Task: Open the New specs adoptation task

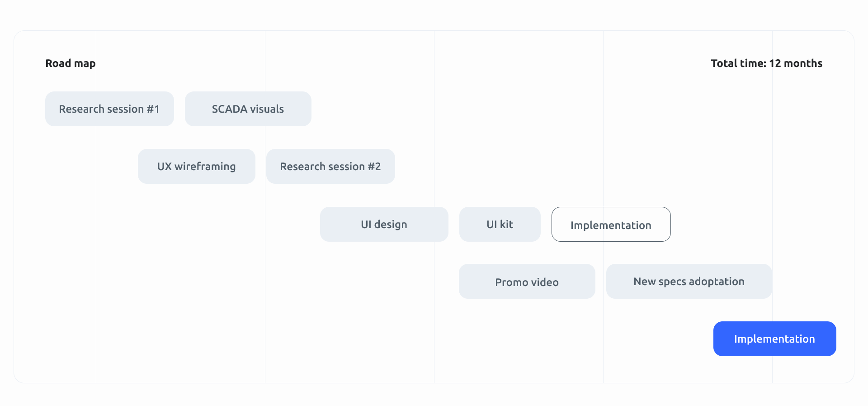Action: tap(689, 282)
